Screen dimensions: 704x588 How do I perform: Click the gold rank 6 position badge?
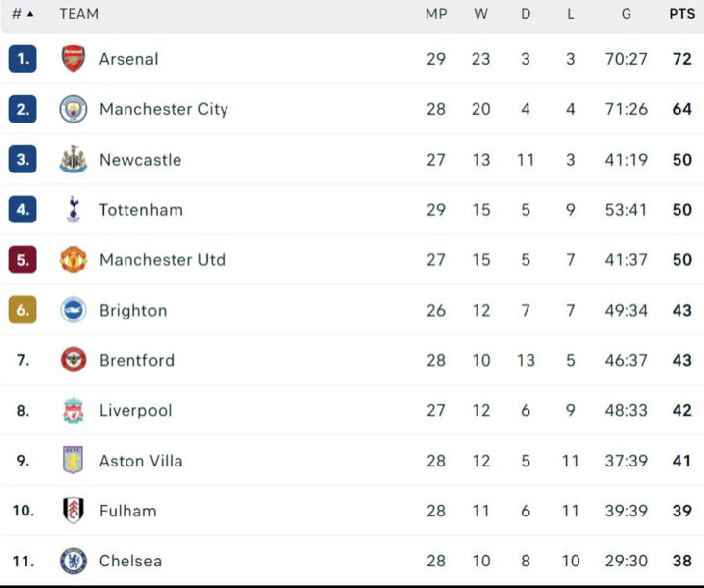(x=23, y=311)
